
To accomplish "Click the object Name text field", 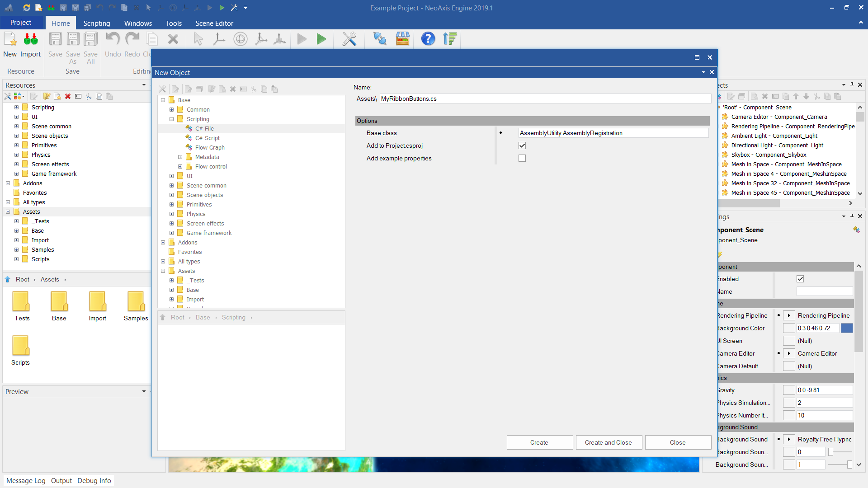I will pyautogui.click(x=545, y=99).
